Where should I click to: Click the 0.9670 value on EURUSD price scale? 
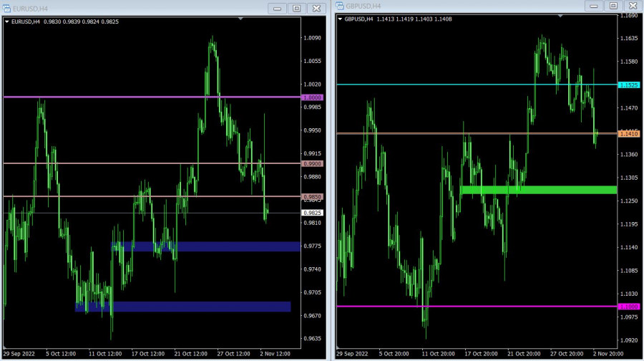pos(312,316)
